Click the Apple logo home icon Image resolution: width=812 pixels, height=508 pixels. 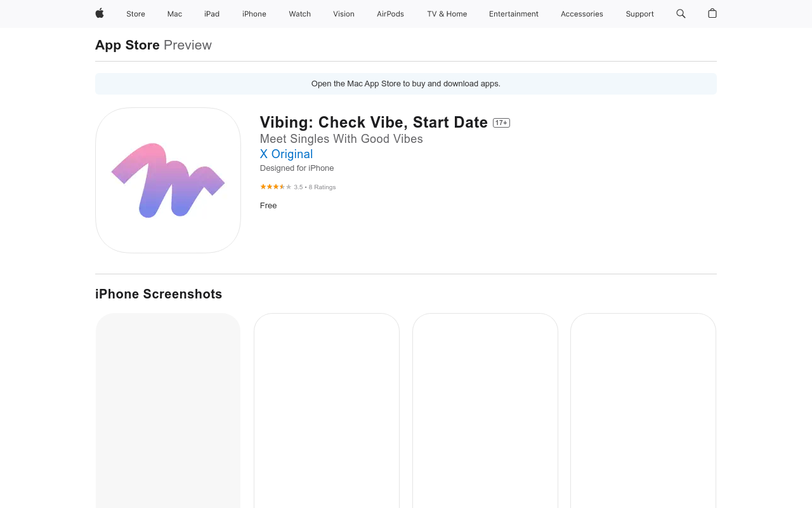(100, 13)
